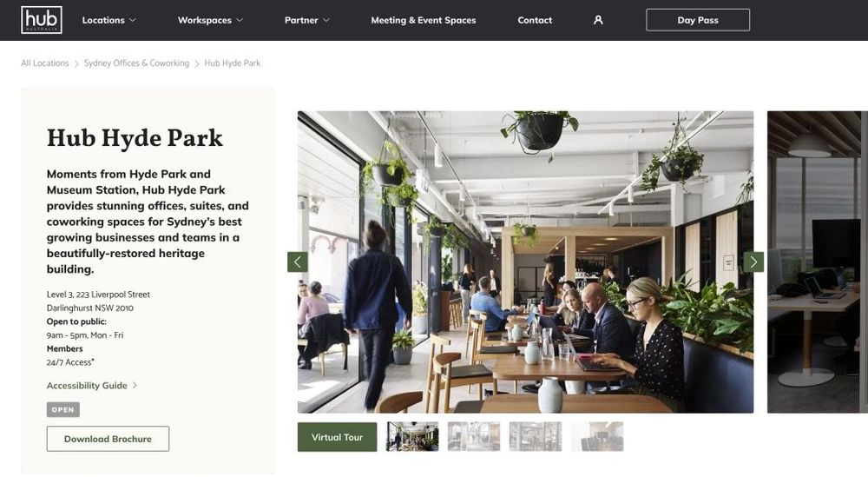Image resolution: width=868 pixels, height=477 pixels.
Task: Expand the Partner dropdown menu
Action: click(x=307, y=20)
